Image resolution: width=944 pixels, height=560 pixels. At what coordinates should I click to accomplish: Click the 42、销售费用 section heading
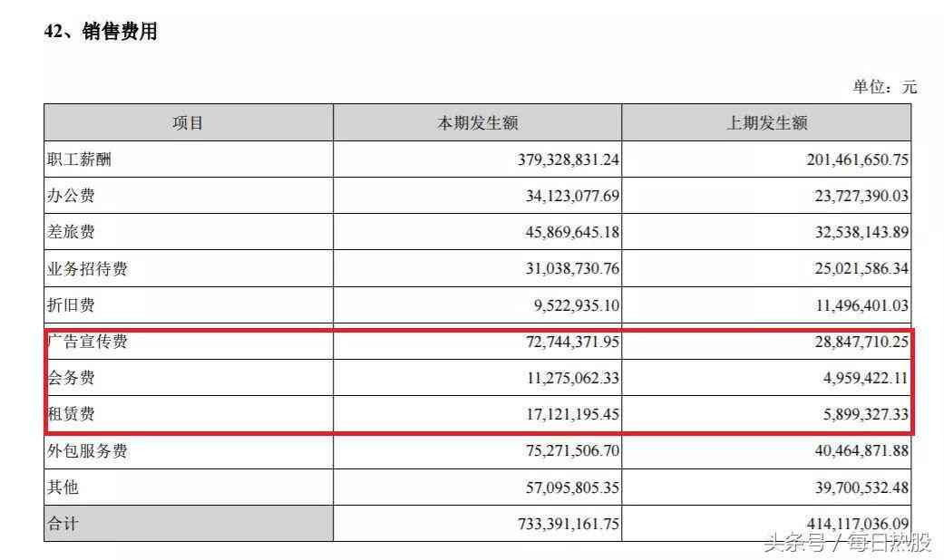point(101,32)
